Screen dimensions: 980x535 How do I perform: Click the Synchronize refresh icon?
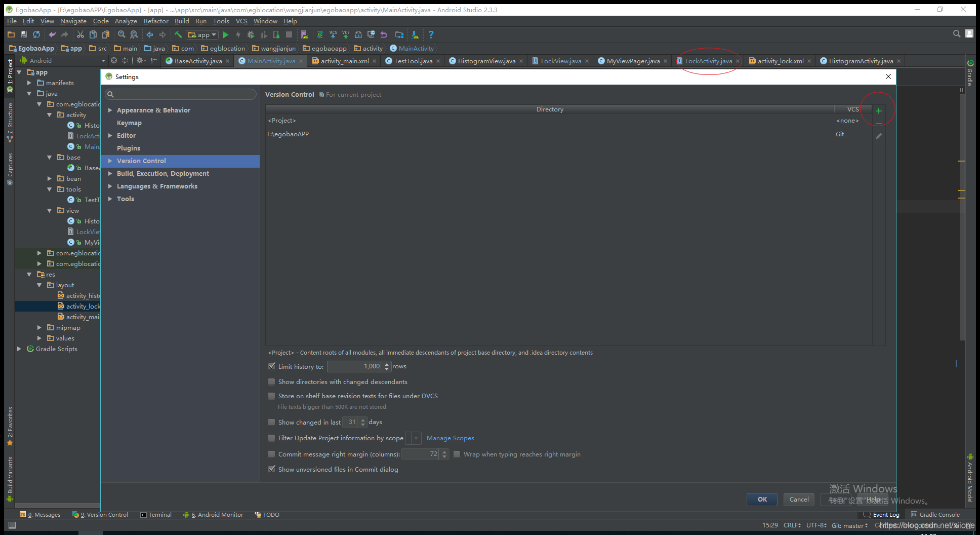[x=36, y=34]
